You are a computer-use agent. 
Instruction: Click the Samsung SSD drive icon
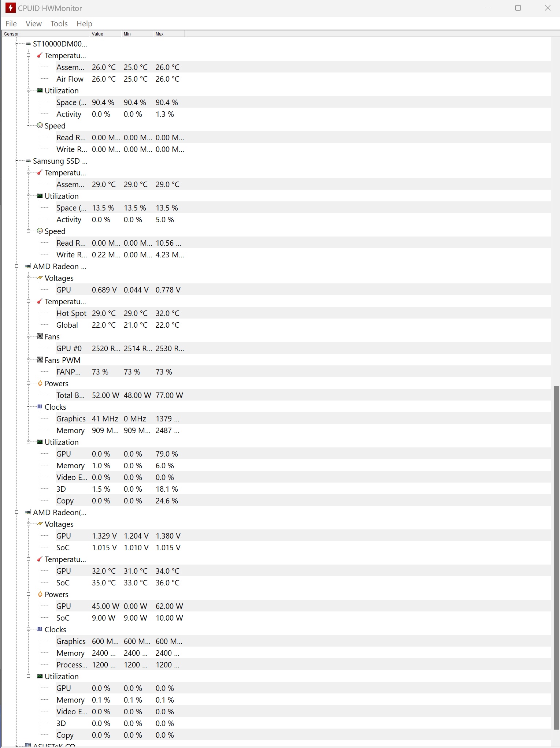coord(28,161)
